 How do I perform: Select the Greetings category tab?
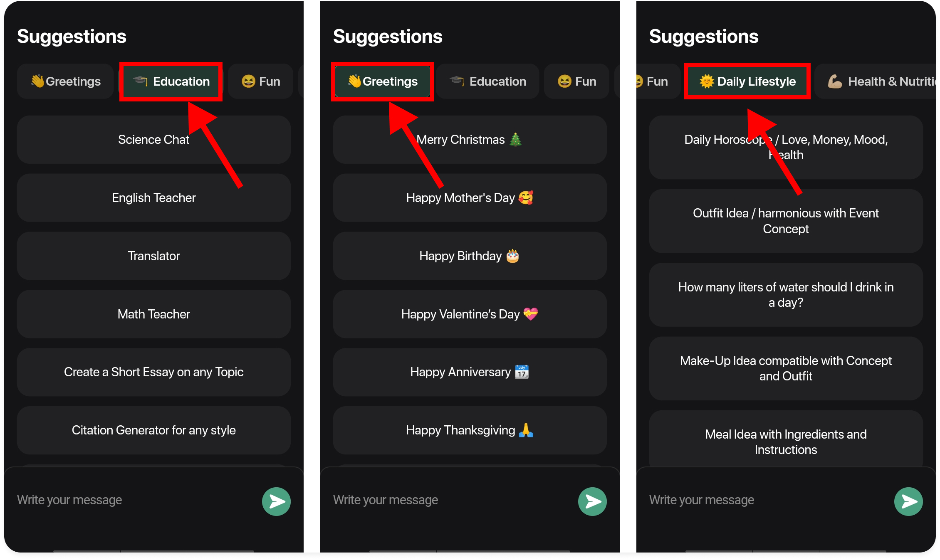381,81
